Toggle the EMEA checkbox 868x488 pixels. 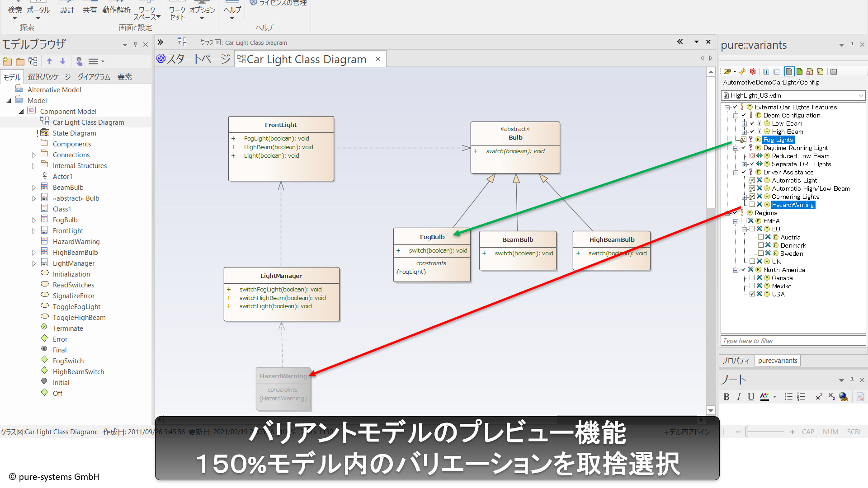point(744,221)
